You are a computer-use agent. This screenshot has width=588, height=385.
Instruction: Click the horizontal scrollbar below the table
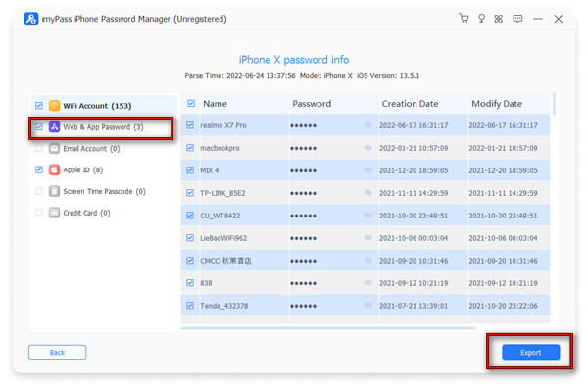327,328
